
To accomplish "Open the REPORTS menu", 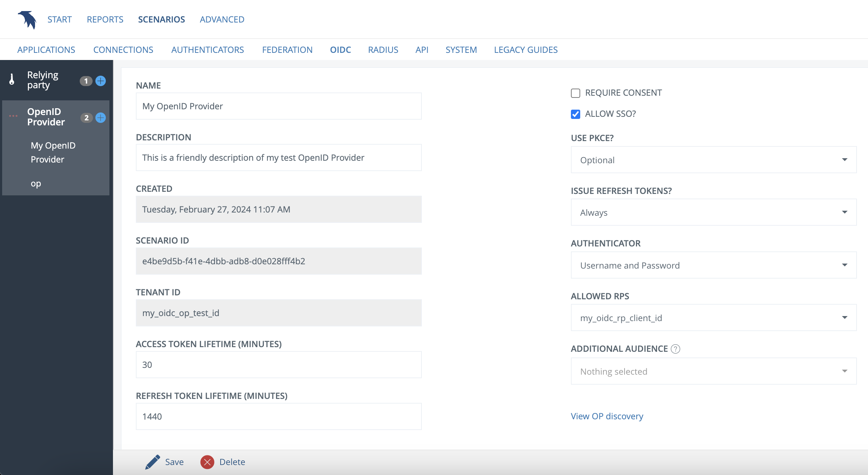I will 105,19.
